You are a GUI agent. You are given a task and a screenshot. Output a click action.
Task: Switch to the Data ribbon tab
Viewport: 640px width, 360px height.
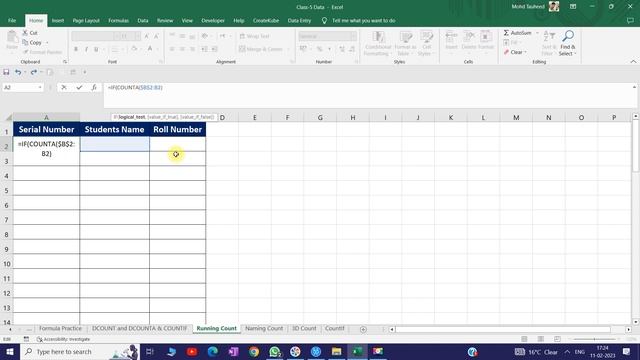point(143,20)
